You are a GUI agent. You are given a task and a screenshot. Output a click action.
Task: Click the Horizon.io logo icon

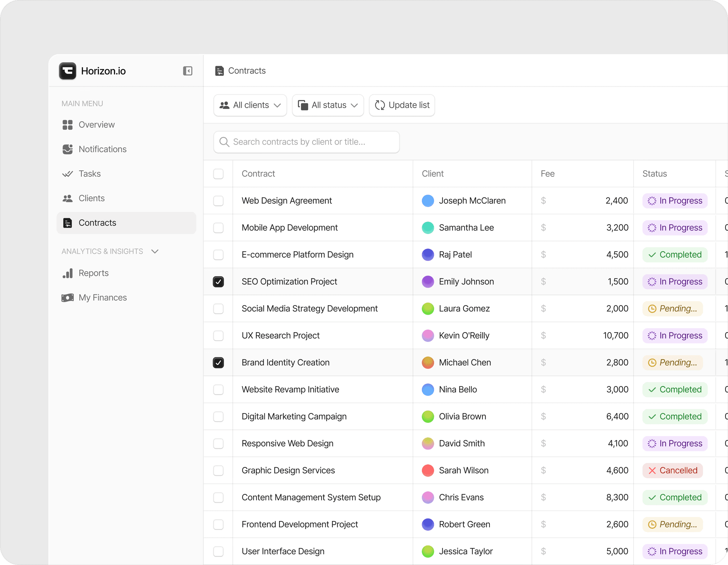point(68,71)
